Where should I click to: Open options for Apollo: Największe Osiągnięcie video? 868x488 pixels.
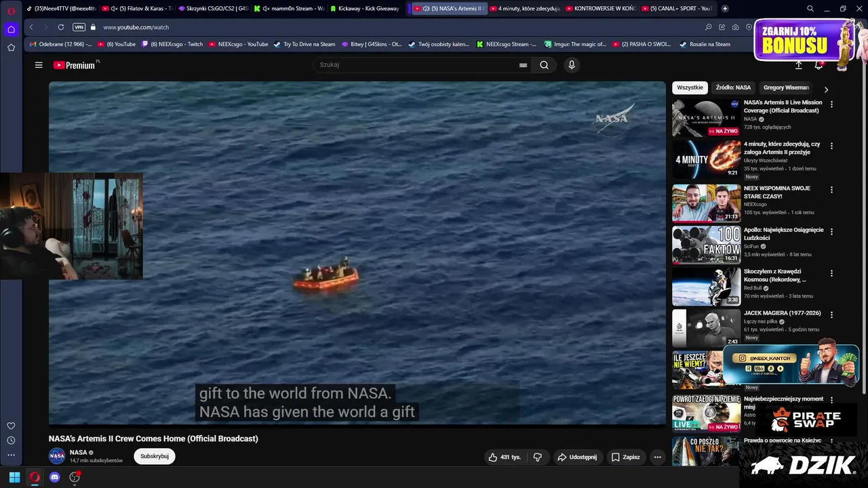831,232
